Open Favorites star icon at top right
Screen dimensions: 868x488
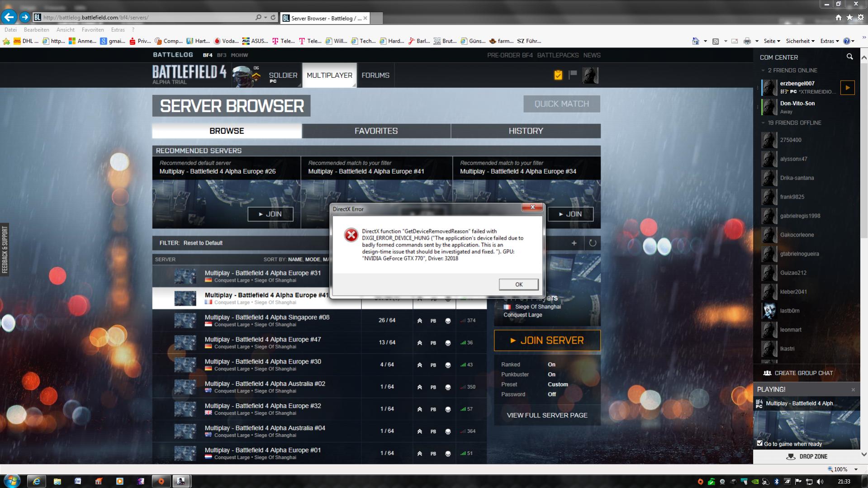pos(849,17)
